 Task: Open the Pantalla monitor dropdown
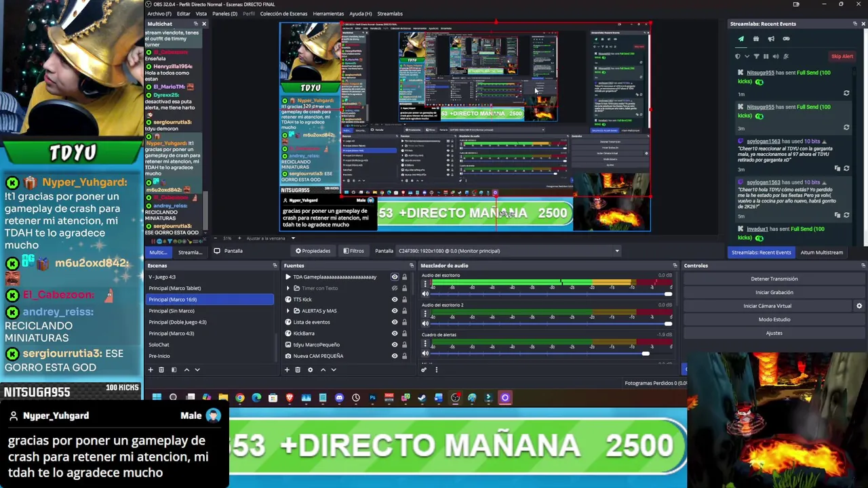tap(509, 251)
